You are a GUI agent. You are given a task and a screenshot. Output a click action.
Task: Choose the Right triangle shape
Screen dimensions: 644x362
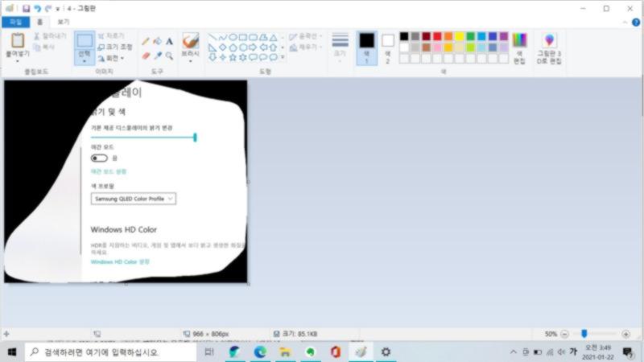213,47
